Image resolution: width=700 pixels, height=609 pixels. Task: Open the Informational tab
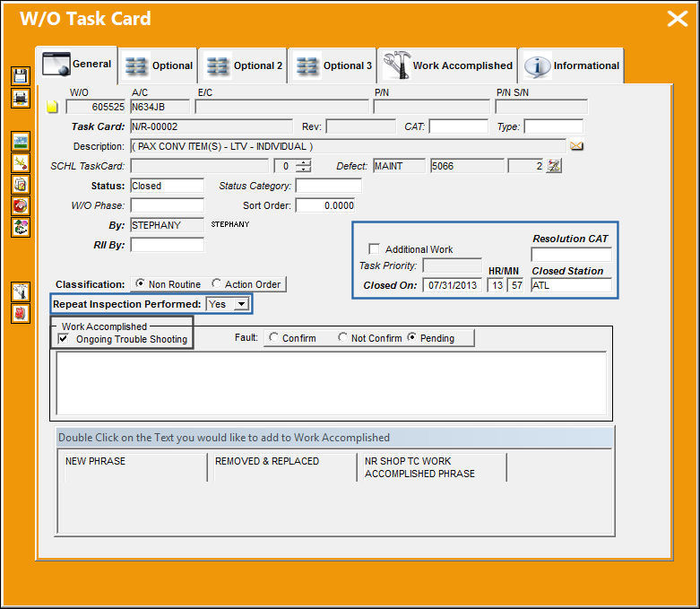pos(572,65)
